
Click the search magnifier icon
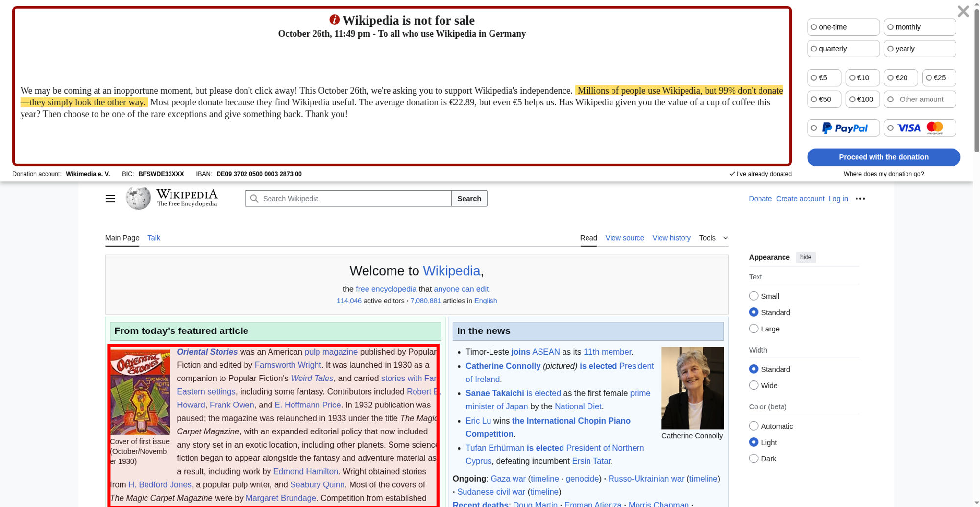(x=254, y=199)
